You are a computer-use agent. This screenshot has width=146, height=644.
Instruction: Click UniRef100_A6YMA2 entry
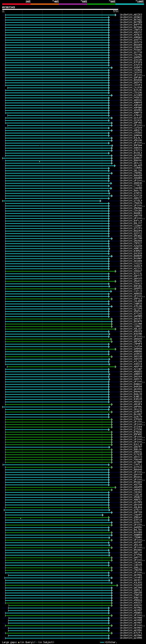pyautogui.click(x=131, y=608)
